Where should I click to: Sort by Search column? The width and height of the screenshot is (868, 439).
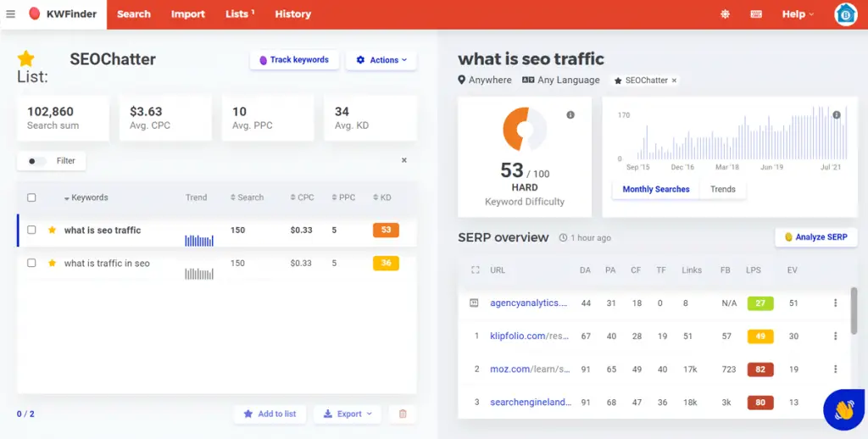click(247, 197)
